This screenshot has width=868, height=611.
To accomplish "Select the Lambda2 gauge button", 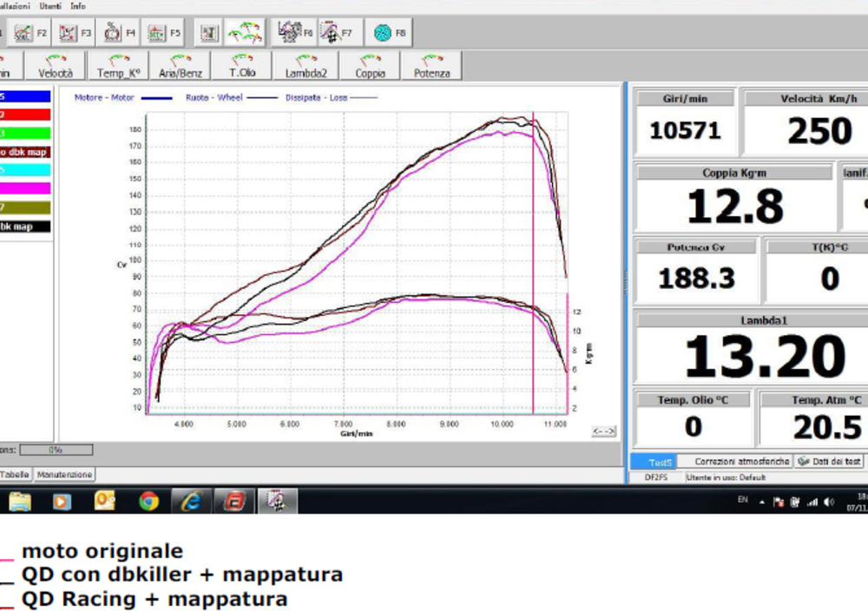I will pos(306,67).
